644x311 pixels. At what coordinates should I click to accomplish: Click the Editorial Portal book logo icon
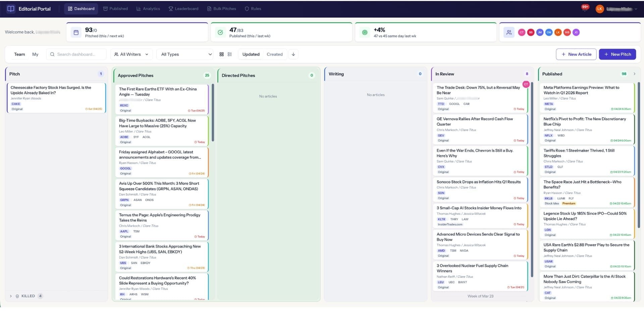11,9
